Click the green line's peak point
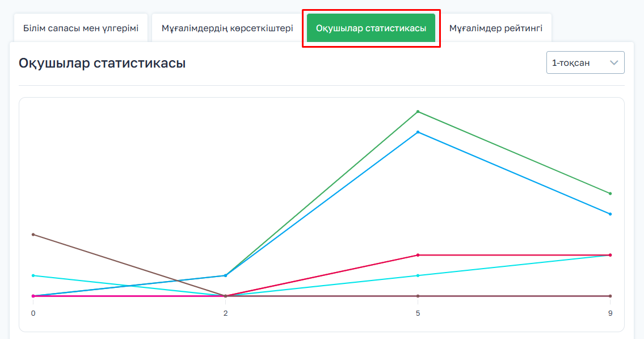Image resolution: width=644 pixels, height=339 pixels. pyautogui.click(x=418, y=111)
